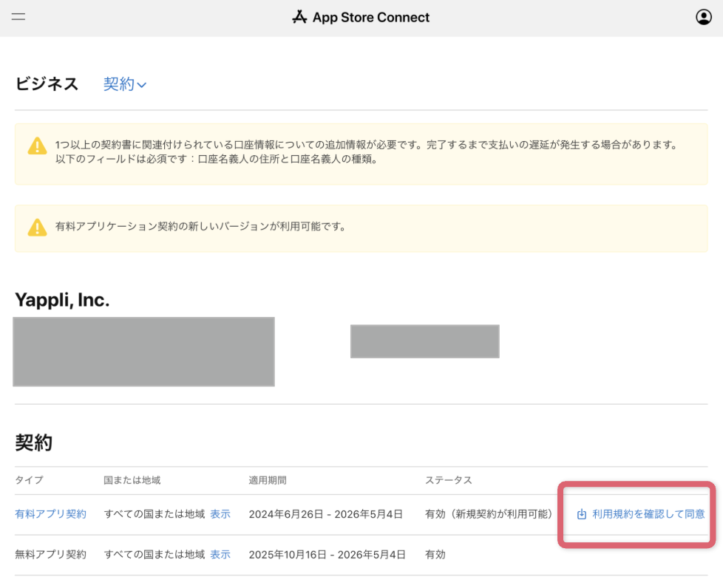723x588 pixels.
Task: Open the user account profile icon
Action: pos(704,17)
